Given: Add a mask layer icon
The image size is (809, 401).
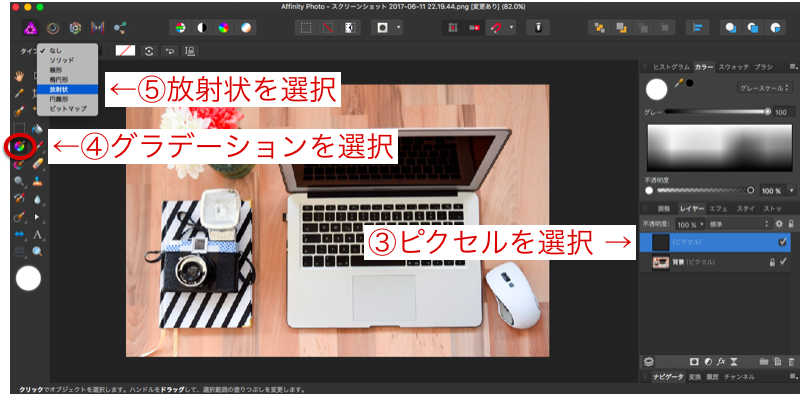Looking at the screenshot, I should (693, 361).
